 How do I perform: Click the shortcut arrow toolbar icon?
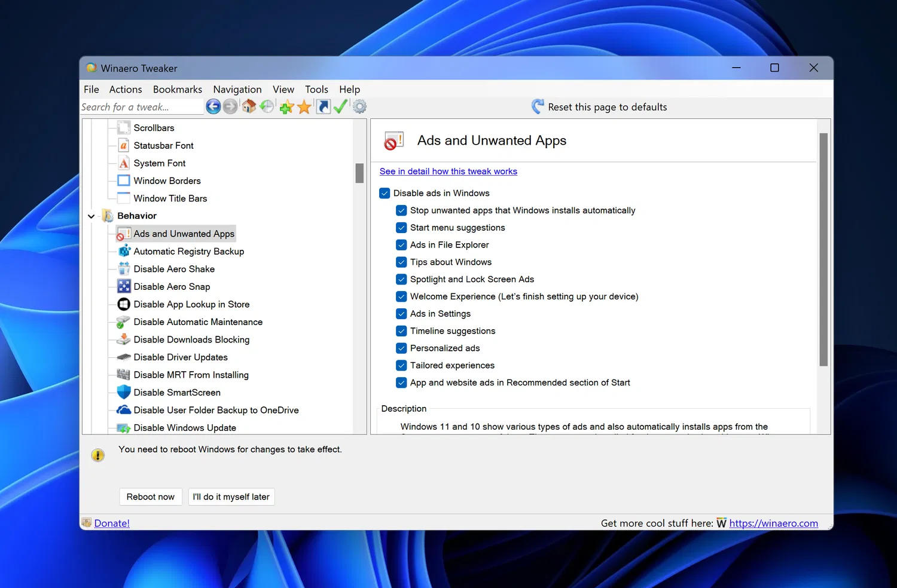click(323, 107)
